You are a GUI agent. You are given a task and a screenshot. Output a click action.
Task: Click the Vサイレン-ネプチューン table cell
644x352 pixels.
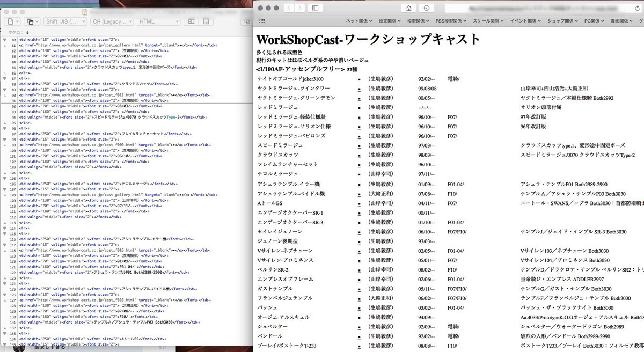(x=286, y=251)
